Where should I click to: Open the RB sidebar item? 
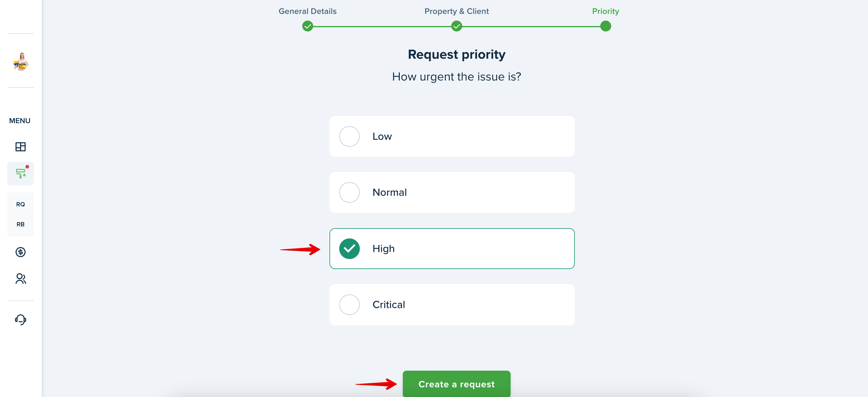click(21, 224)
